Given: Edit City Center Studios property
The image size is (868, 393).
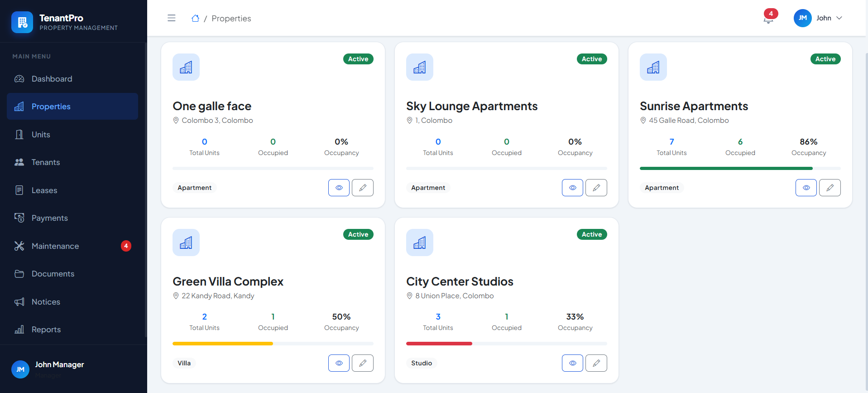Looking at the screenshot, I should coord(596,363).
